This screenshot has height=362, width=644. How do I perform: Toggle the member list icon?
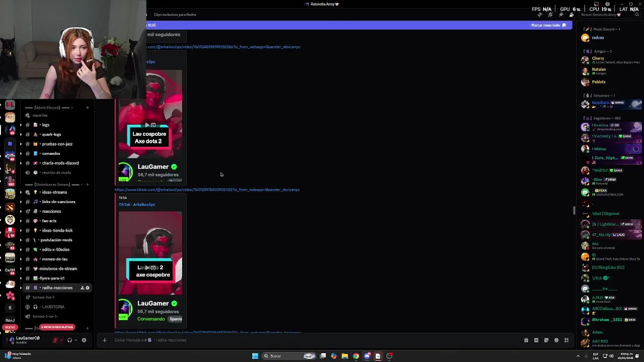click(x=572, y=15)
